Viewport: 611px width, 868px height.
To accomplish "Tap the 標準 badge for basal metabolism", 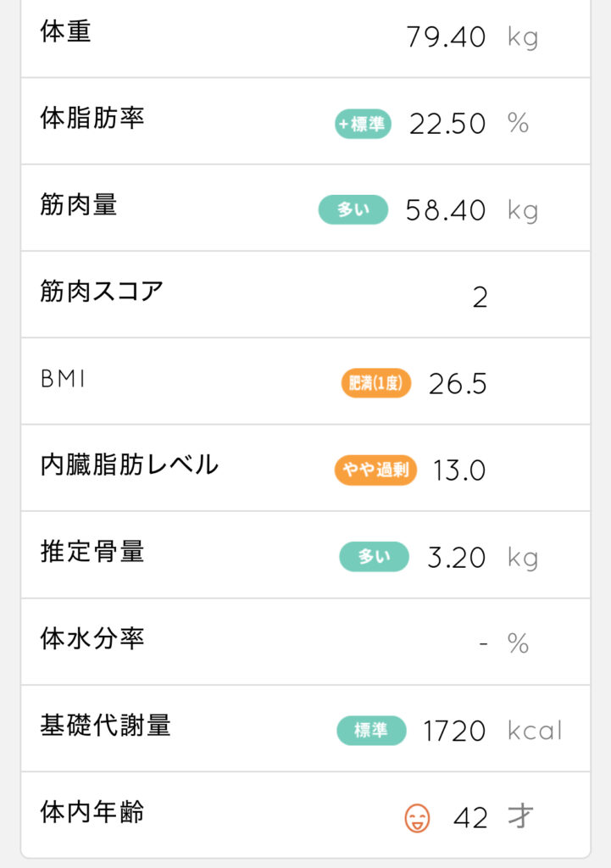I will point(371,730).
